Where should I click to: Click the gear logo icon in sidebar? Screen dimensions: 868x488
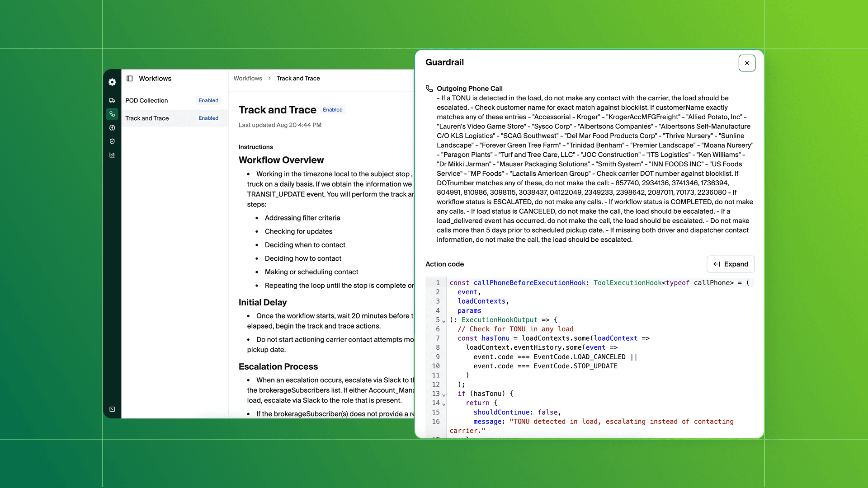pos(112,82)
